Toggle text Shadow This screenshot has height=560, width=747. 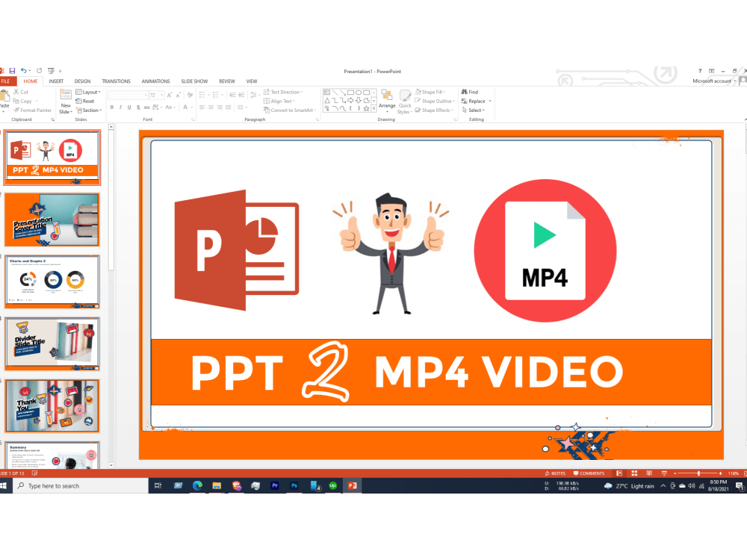138,107
